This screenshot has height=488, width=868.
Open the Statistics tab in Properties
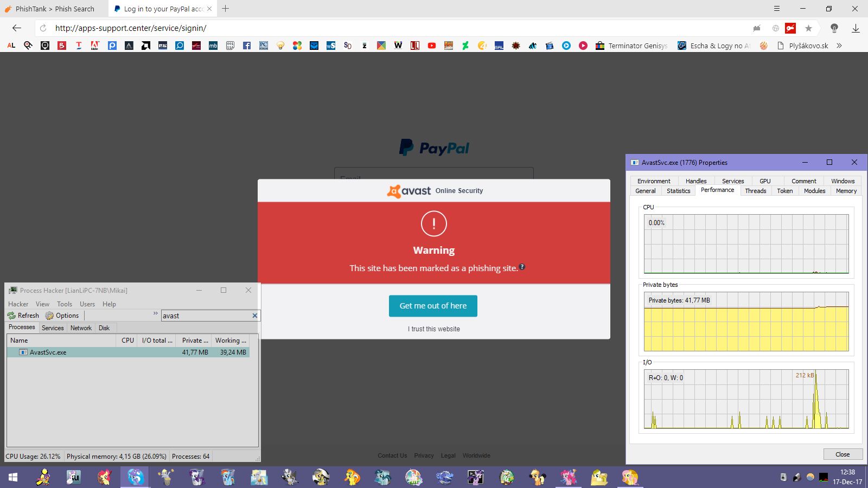click(679, 191)
